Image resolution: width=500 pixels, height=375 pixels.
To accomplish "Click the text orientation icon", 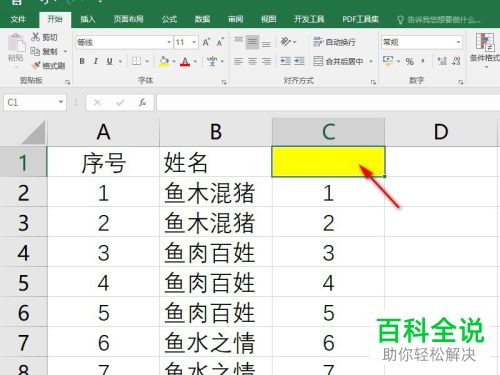I will 286,42.
